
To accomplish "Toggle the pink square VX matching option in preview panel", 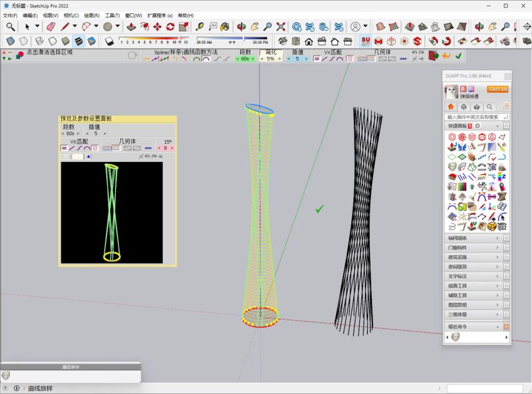I will click(95, 148).
